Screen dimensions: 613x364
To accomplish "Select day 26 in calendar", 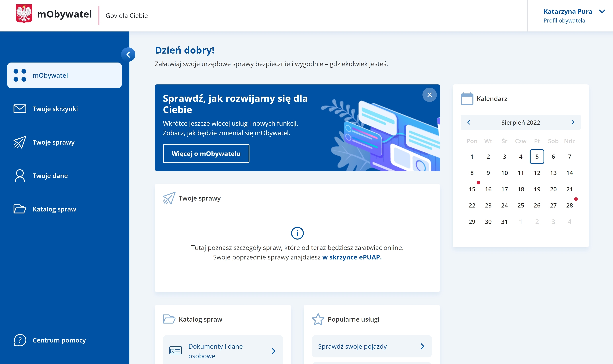I will 537,205.
